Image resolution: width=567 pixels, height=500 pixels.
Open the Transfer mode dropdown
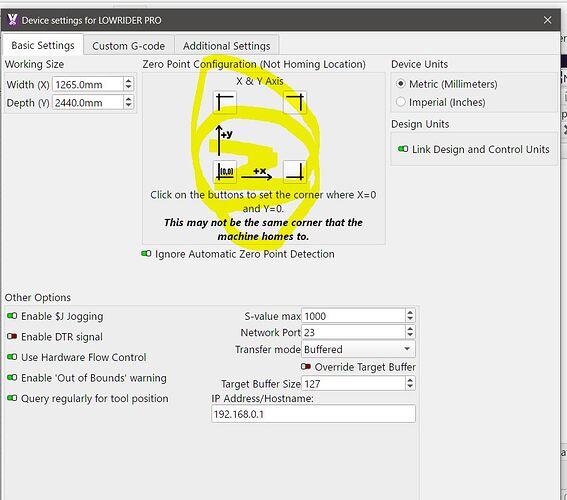coord(358,349)
